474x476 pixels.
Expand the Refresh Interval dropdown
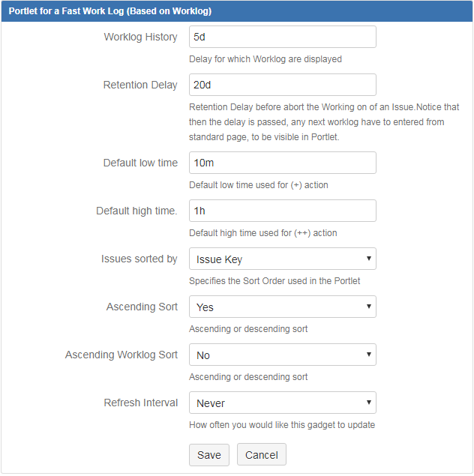point(282,403)
